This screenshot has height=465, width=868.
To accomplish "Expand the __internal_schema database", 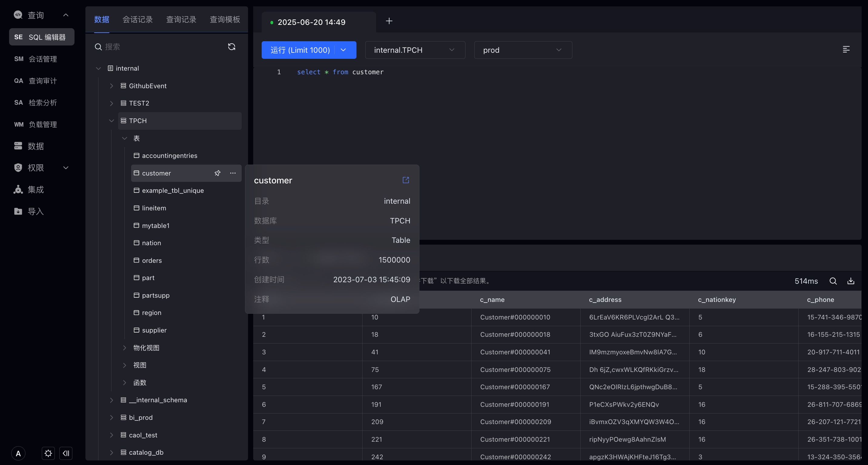I will [111, 400].
